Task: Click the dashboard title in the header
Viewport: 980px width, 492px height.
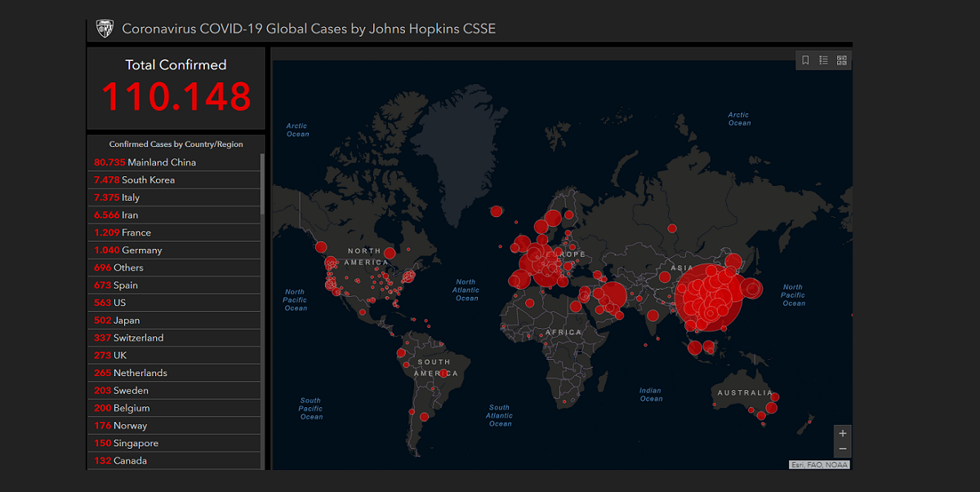Action: (x=309, y=29)
